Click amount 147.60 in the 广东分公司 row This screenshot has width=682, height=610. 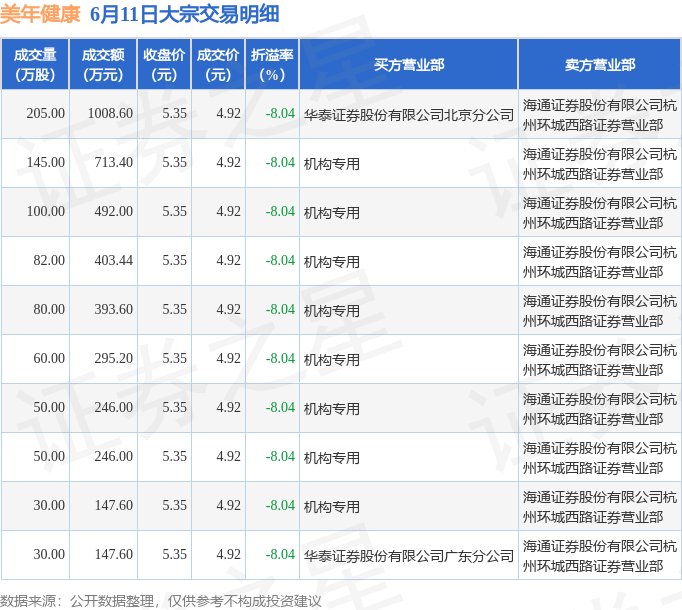pyautogui.click(x=114, y=554)
